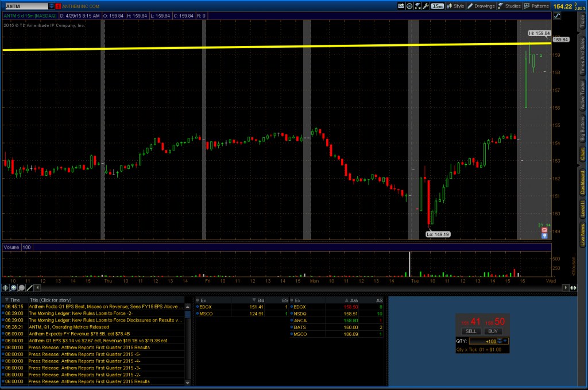Open quick study flask icon beside wrench
The height and width of the screenshot is (390, 588).
(x=417, y=6)
